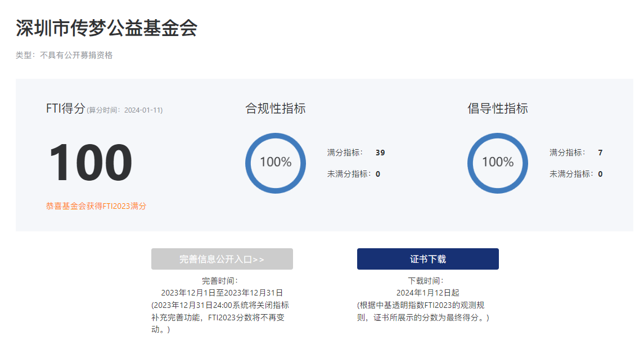
Task: Click 恭喜基金会获得FTI2023满分 orange text
Action: [96, 206]
